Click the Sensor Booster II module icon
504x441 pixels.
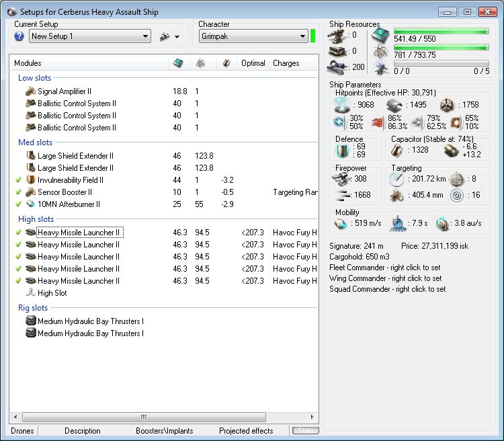(x=30, y=192)
